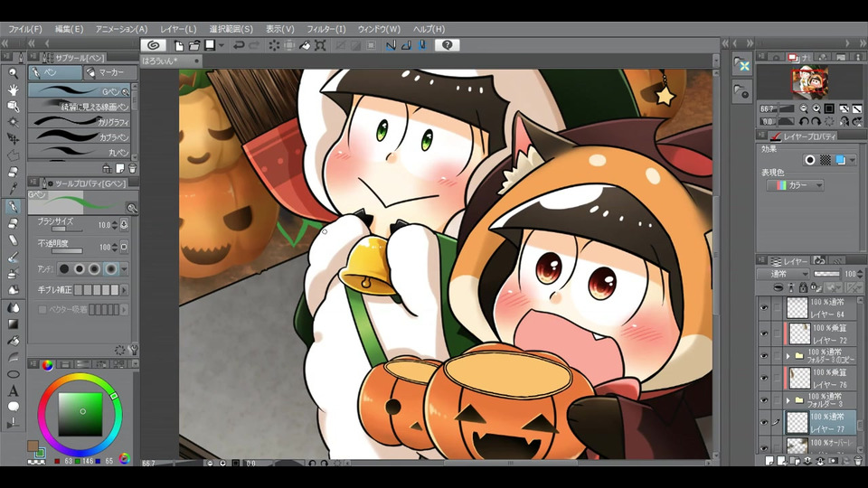
Task: Select the Gradient tool
Action: pos(14,324)
